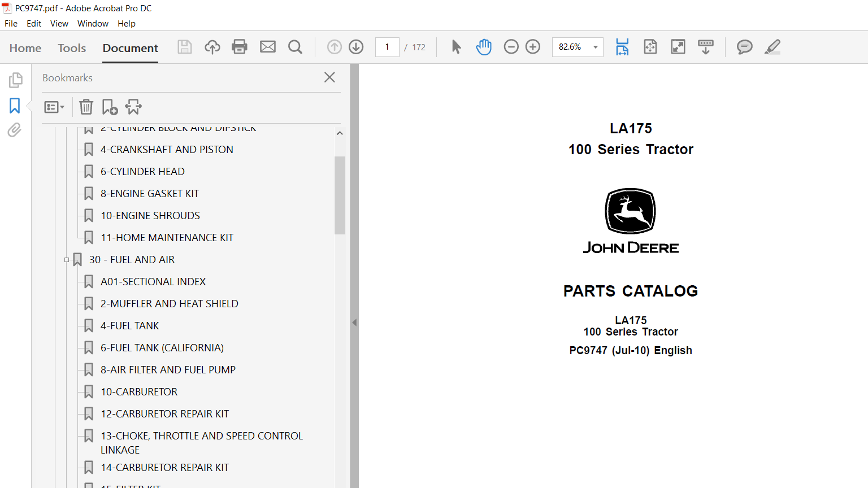Send file by email envelope icon

268,47
